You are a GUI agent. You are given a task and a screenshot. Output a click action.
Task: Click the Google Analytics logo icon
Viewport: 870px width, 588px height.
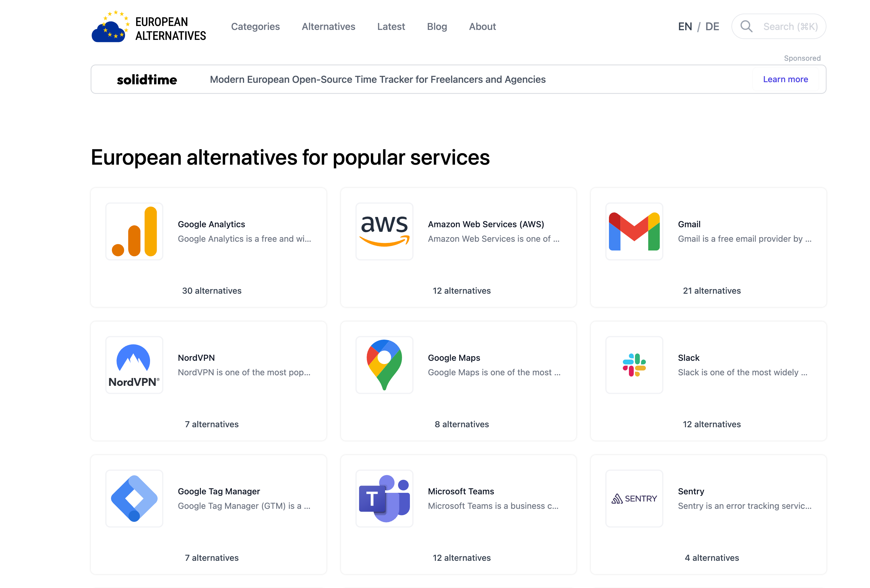click(x=134, y=231)
